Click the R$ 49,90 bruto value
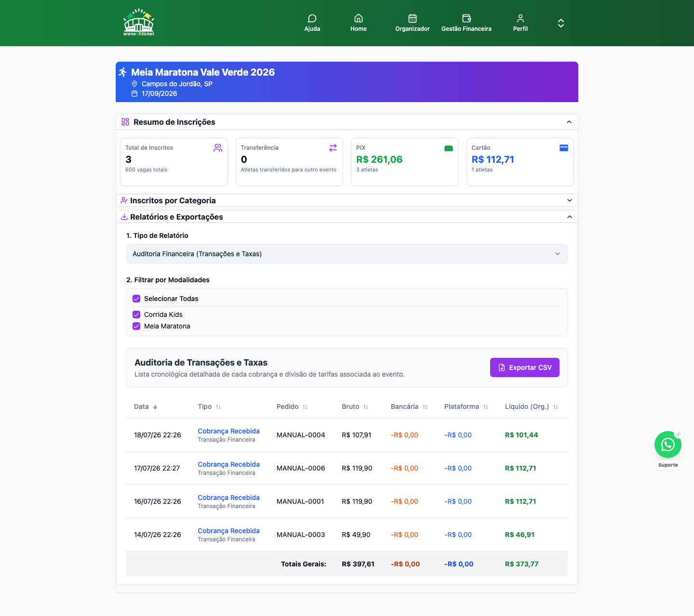 pyautogui.click(x=356, y=535)
